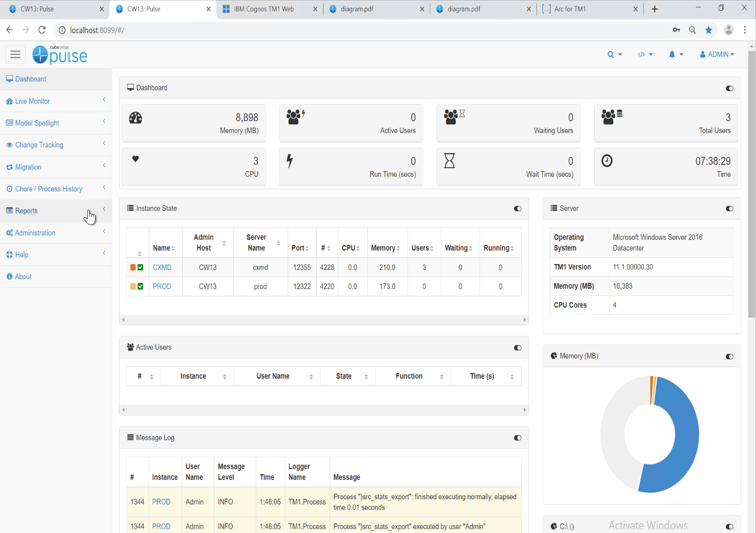756x533 pixels.
Task: Open the ADMIN user dropdown
Action: pos(717,54)
